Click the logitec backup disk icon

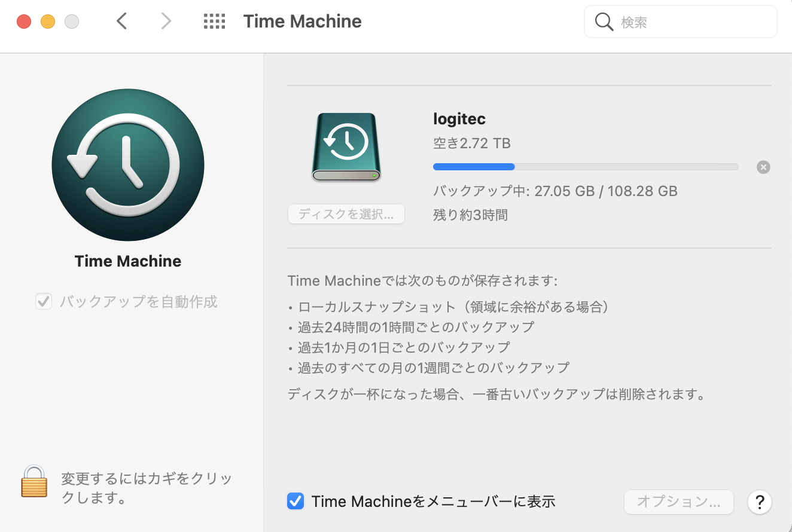coord(346,147)
